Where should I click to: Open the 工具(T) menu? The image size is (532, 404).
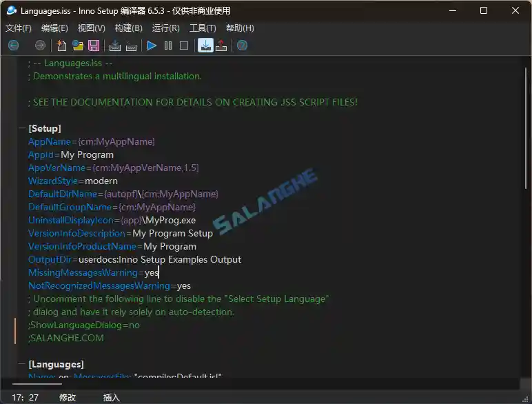[203, 28]
